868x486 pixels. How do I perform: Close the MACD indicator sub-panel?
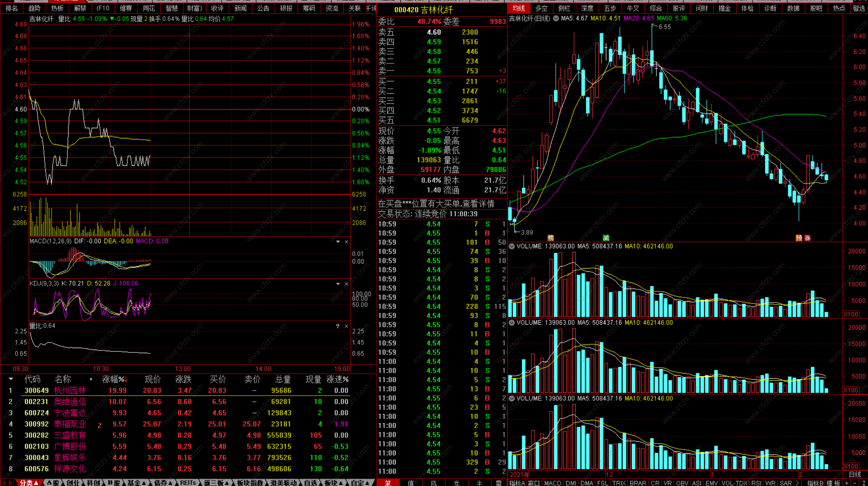(346, 241)
